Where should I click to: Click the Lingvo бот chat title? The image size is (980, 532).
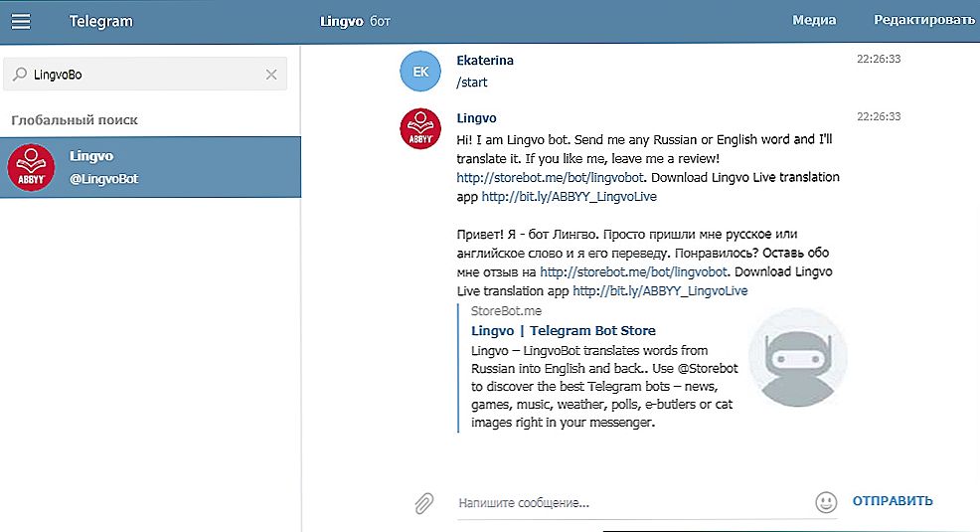click(355, 21)
